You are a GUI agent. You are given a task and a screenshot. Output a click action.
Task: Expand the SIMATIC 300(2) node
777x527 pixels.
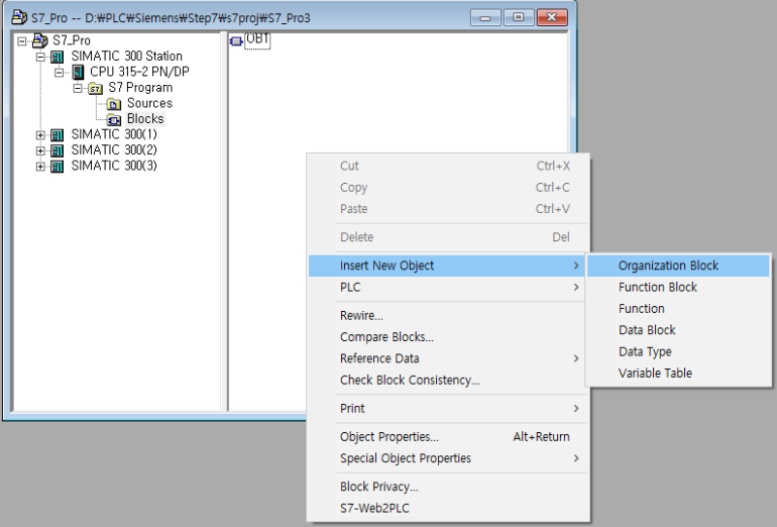tap(41, 150)
